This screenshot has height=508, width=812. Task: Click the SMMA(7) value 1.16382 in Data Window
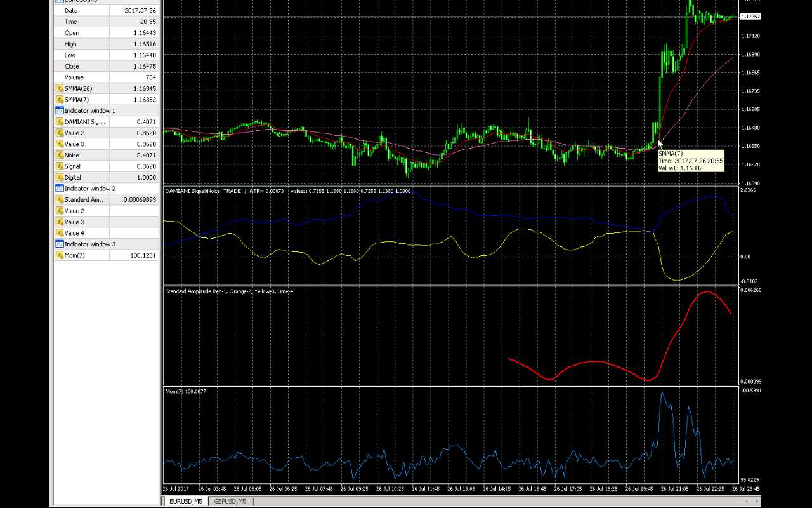pyautogui.click(x=145, y=100)
